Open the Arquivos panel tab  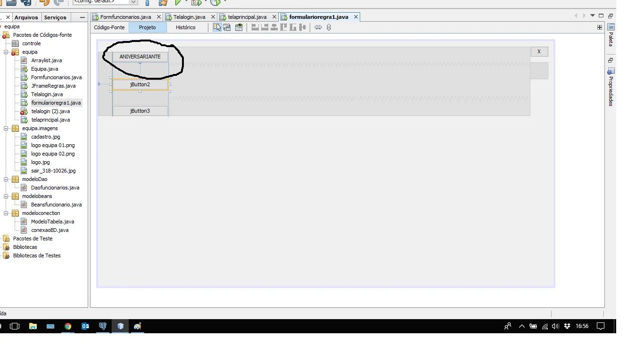pyautogui.click(x=26, y=17)
